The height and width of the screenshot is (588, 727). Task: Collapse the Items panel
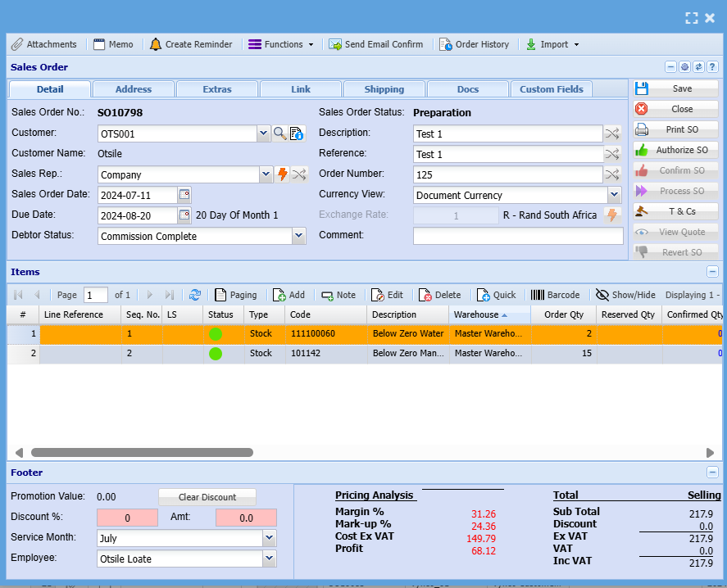[712, 272]
